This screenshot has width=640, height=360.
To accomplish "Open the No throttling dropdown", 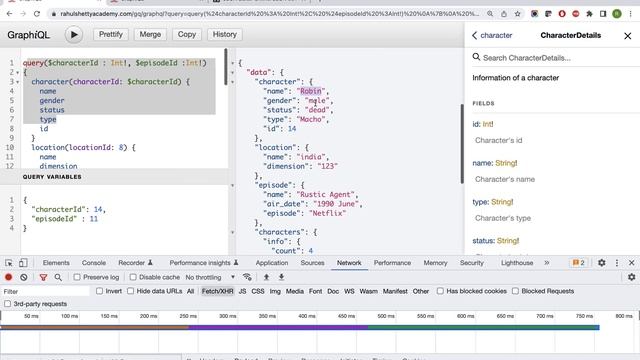I will point(210,277).
